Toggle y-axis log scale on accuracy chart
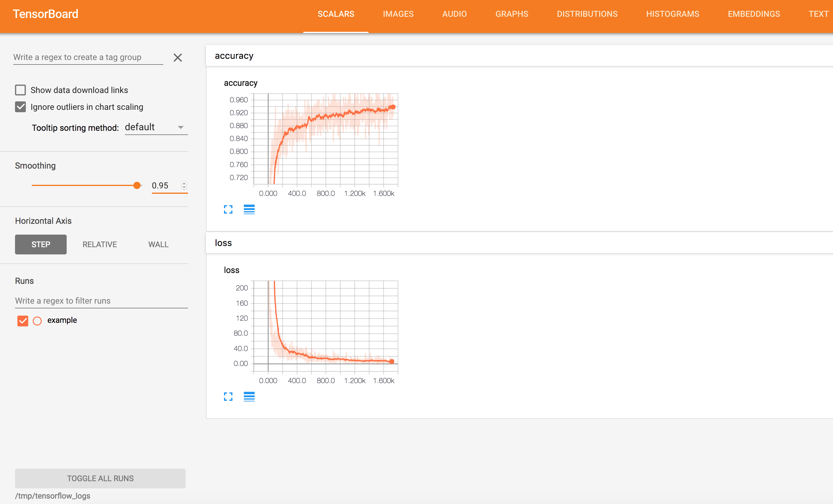 (x=249, y=209)
